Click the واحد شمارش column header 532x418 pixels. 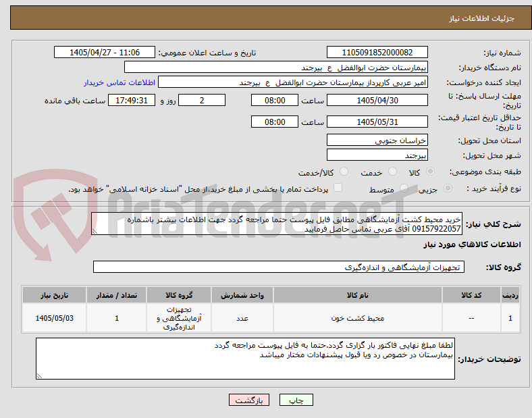(x=242, y=295)
